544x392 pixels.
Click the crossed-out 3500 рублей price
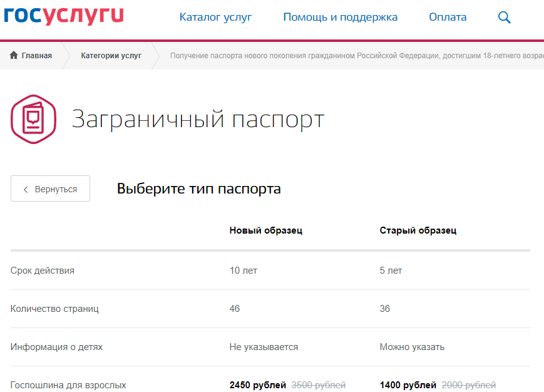point(319,385)
